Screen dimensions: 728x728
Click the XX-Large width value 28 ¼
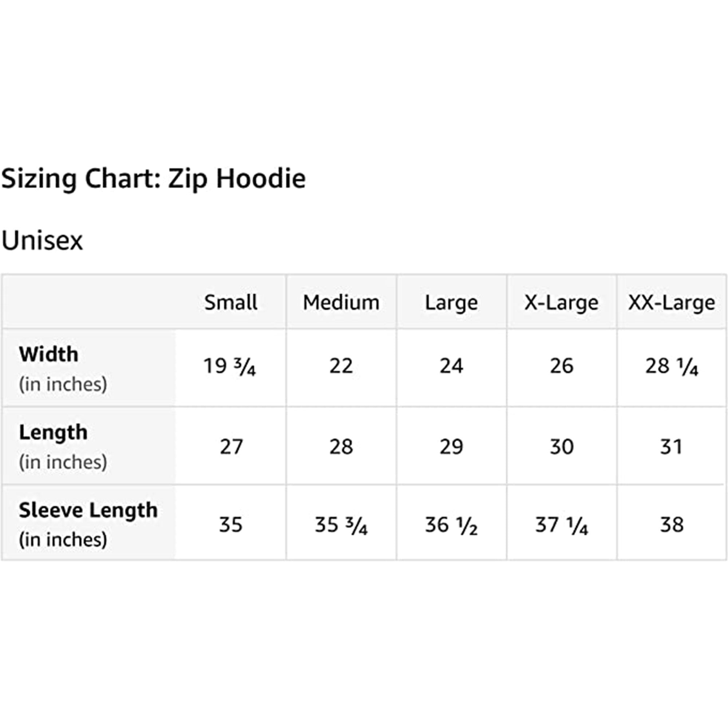672,366
